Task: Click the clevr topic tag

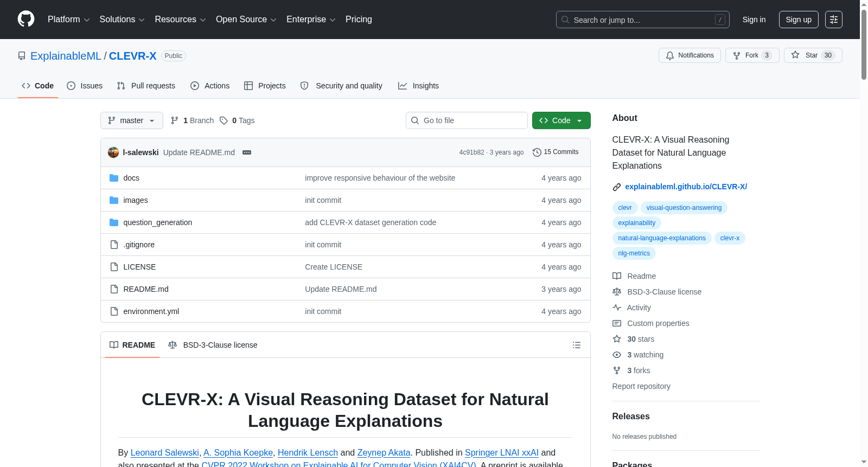Action: (x=625, y=208)
